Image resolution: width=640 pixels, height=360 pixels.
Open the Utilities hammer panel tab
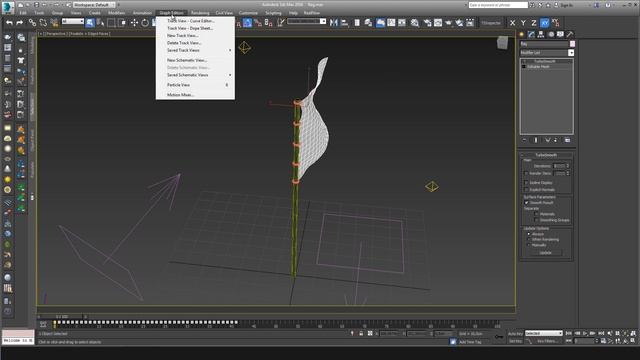pos(570,34)
